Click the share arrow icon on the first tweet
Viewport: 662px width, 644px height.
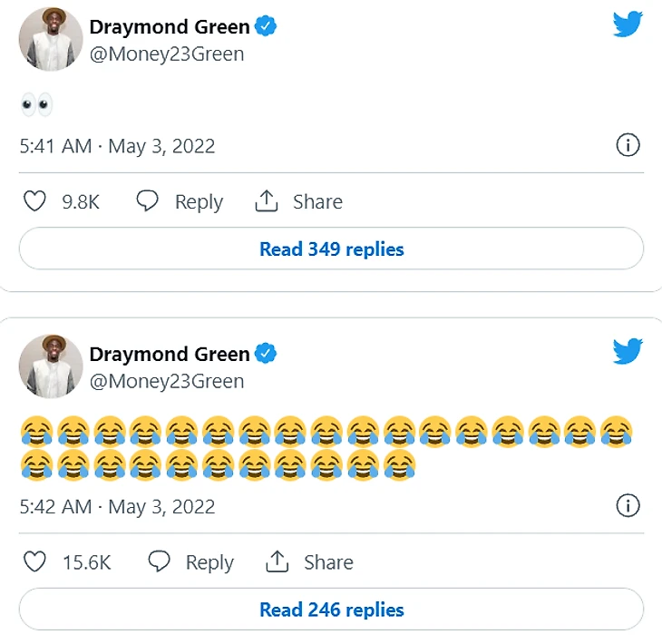pyautogui.click(x=267, y=201)
